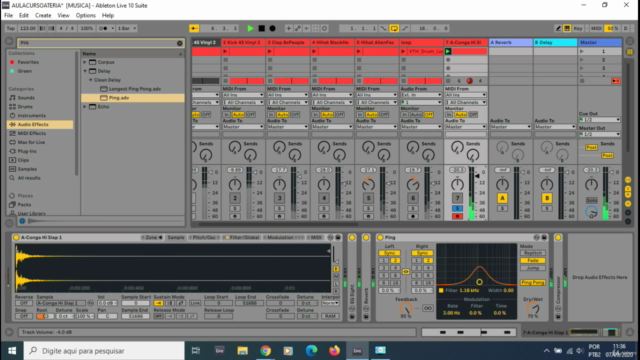640x360 pixels.
Task: Switch to the sampler Pitch/Osc tab
Action: [204, 237]
